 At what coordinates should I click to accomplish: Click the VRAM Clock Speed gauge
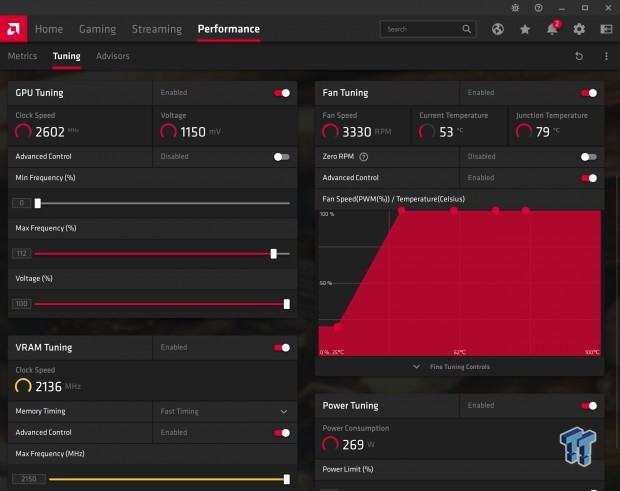point(23,386)
